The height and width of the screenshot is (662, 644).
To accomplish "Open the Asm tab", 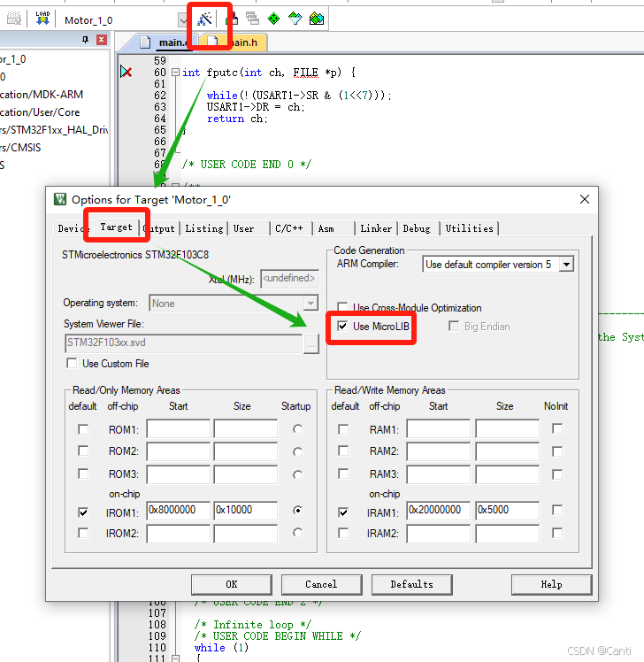I will [x=333, y=228].
